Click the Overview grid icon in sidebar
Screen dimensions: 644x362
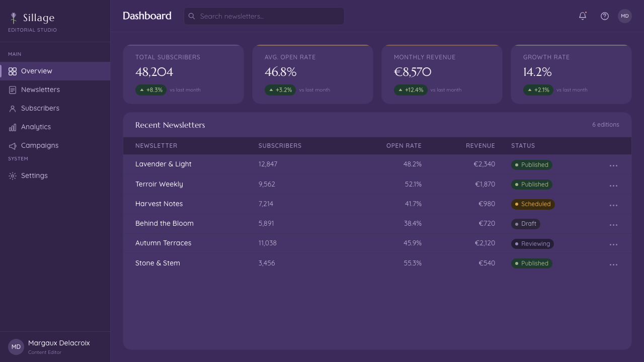click(13, 71)
